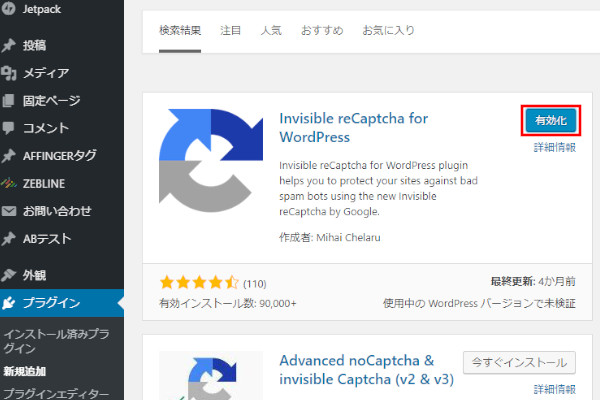600x400 pixels.
Task: Switch to the 人気 tab
Action: click(271, 30)
